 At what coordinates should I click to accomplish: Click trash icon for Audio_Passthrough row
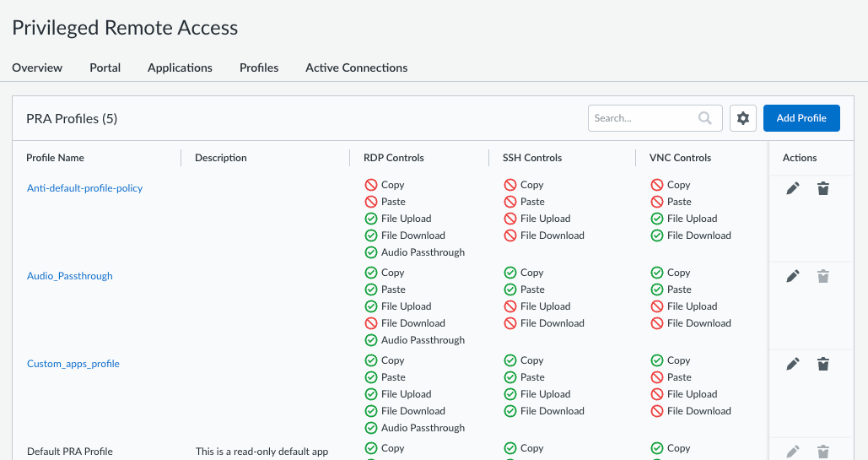pos(823,276)
